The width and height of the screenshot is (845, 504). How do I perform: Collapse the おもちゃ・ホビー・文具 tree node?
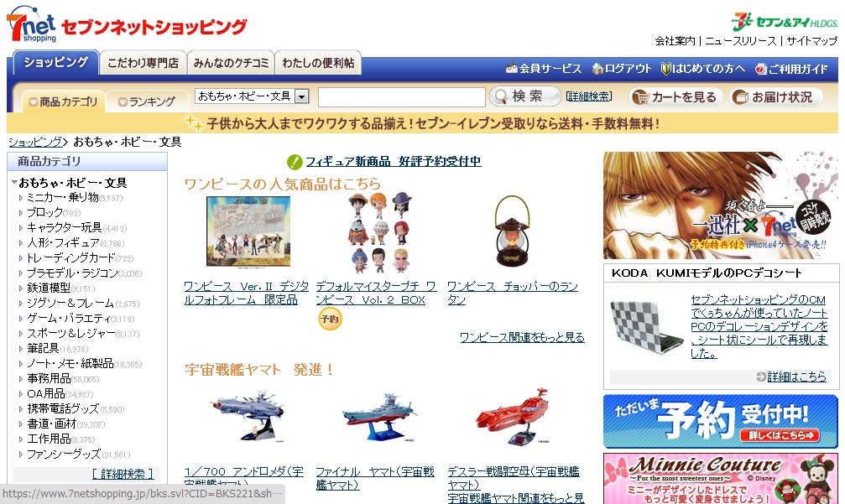click(x=14, y=182)
